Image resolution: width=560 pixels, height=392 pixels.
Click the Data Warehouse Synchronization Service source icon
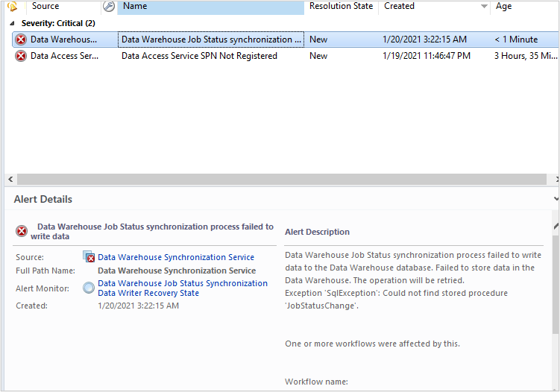click(89, 256)
